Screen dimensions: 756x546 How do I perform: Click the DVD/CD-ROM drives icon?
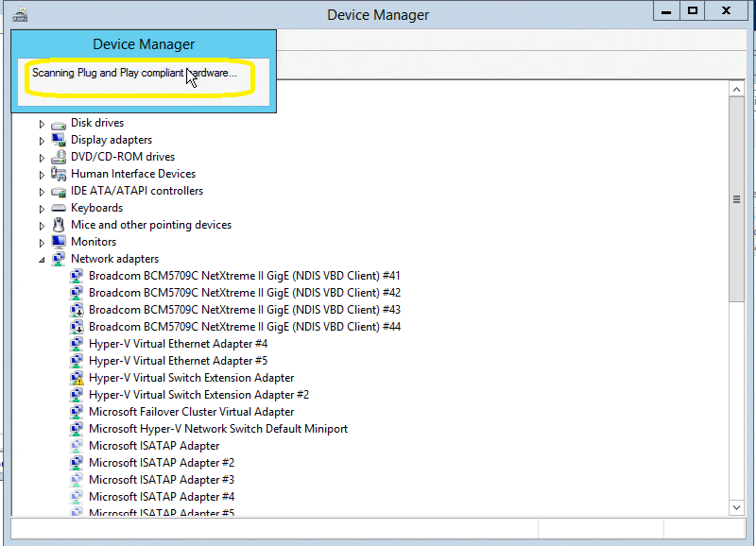[59, 157]
